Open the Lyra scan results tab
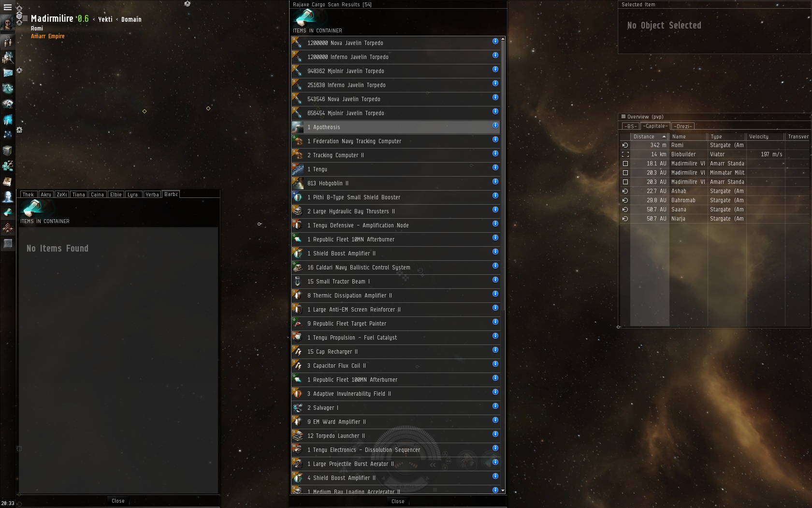Viewport: 812px width, 508px height. point(133,194)
